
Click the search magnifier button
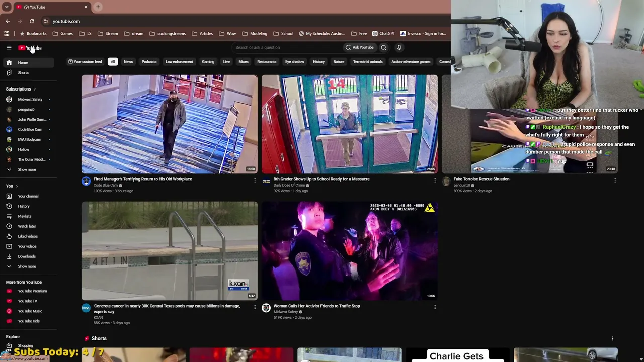383,48
